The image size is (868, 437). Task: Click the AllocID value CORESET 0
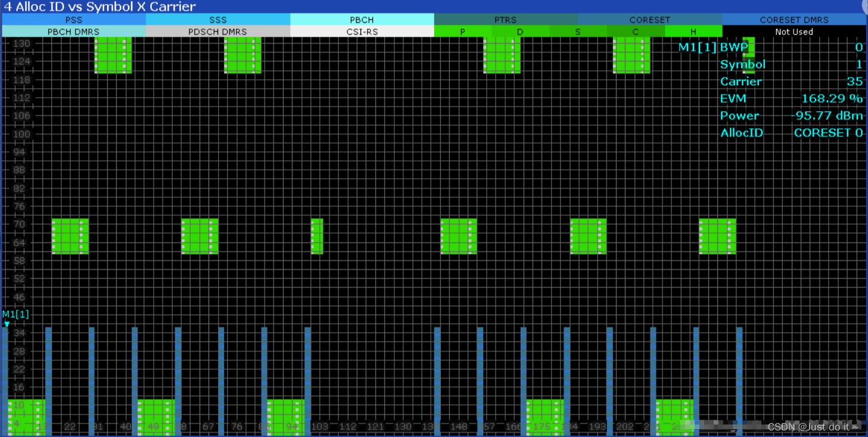coord(829,133)
